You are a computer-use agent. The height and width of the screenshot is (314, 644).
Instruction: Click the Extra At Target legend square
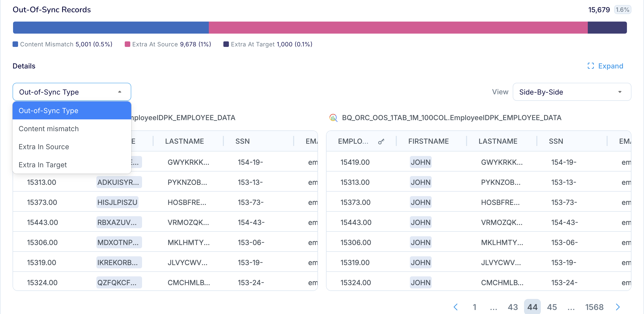point(226,44)
